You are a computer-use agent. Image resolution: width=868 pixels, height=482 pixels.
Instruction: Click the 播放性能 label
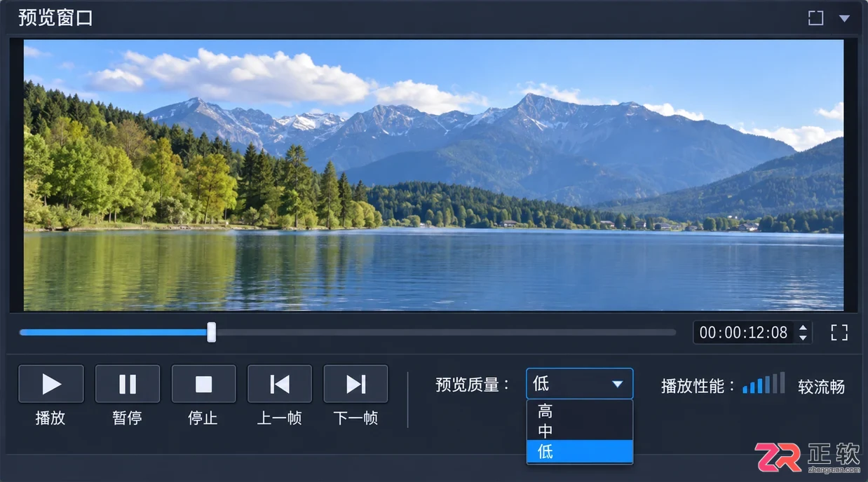(698, 386)
